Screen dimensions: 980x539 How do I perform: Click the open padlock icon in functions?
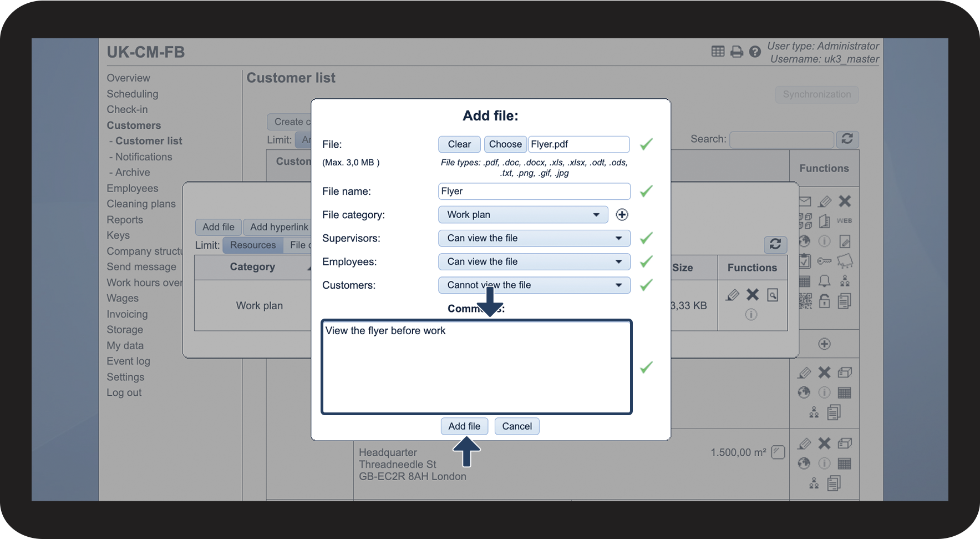pyautogui.click(x=825, y=301)
